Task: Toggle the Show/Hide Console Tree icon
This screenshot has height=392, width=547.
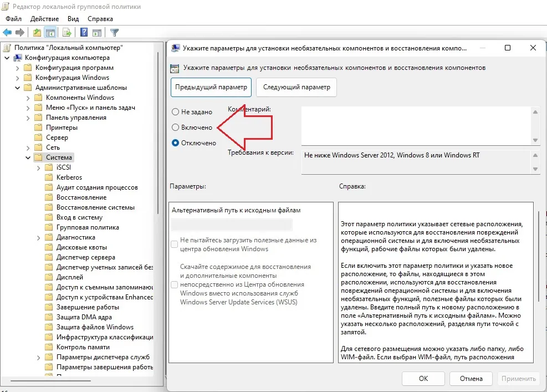Action: coord(50,33)
